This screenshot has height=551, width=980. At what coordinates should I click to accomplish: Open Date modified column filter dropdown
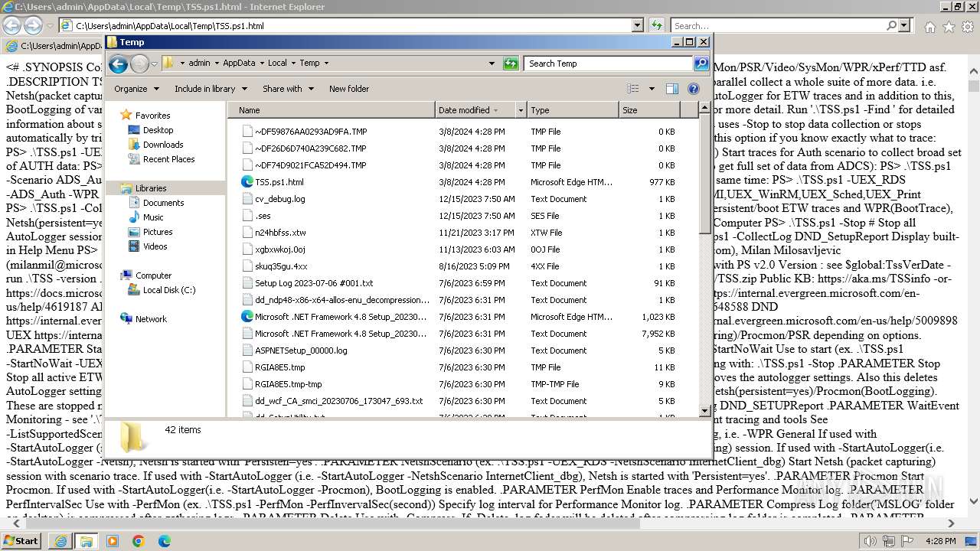click(x=521, y=110)
